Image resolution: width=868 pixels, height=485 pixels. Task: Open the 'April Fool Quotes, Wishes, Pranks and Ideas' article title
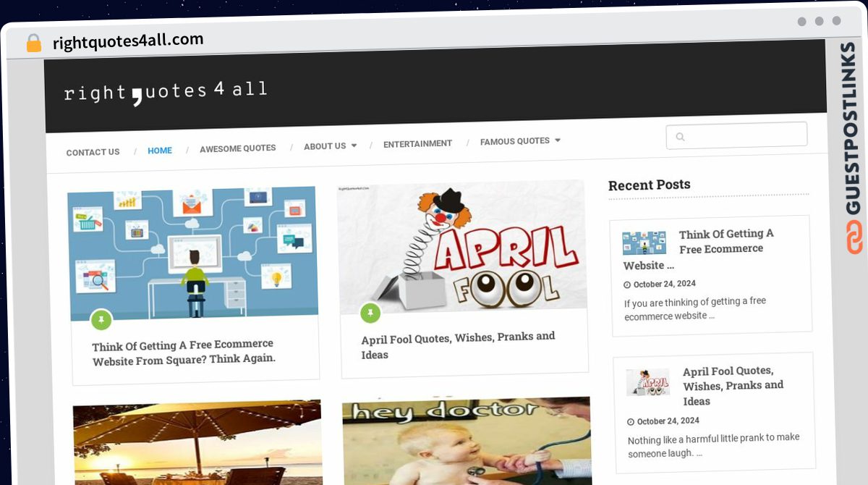458,345
